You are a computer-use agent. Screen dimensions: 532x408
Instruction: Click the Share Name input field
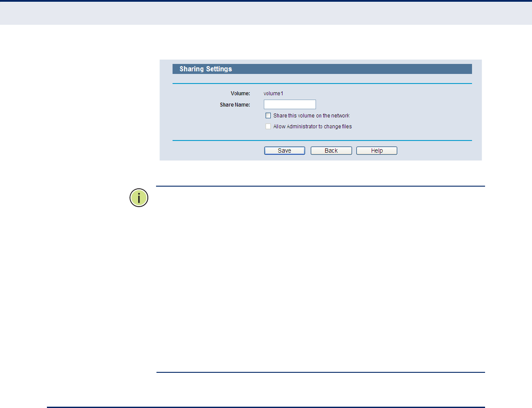coord(289,104)
